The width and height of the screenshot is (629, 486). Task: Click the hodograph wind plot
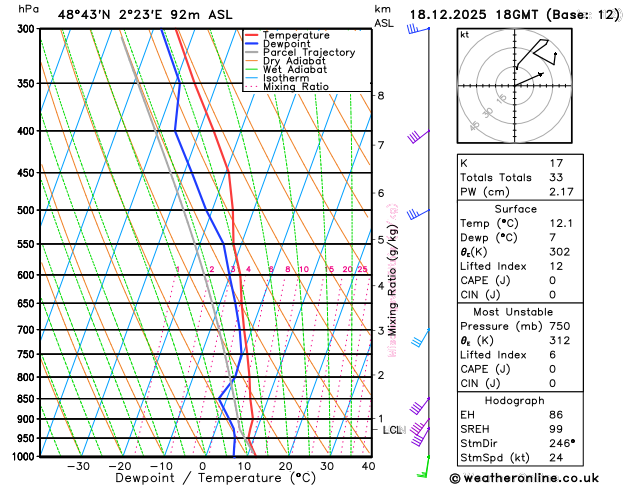coord(515,86)
